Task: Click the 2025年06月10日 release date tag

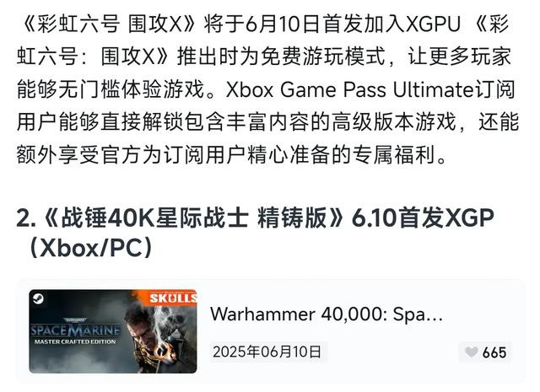Action: tap(267, 352)
